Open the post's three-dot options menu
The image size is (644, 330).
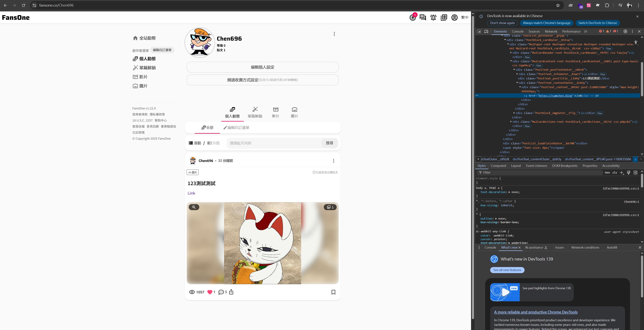[333, 161]
